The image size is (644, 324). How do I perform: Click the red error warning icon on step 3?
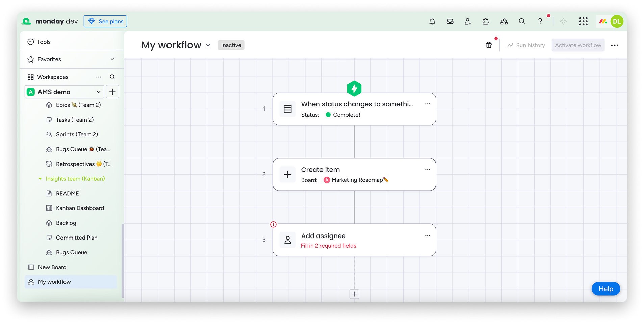[x=273, y=224]
